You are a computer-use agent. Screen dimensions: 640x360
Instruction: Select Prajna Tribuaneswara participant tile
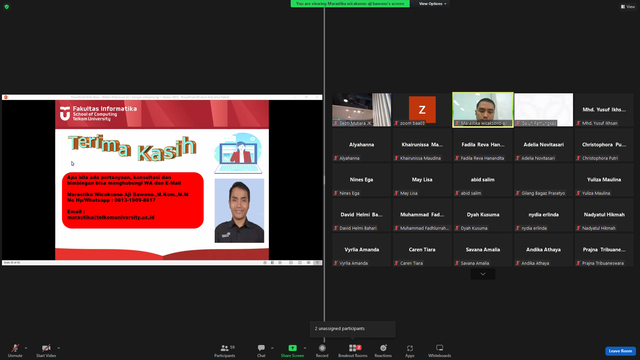click(604, 250)
